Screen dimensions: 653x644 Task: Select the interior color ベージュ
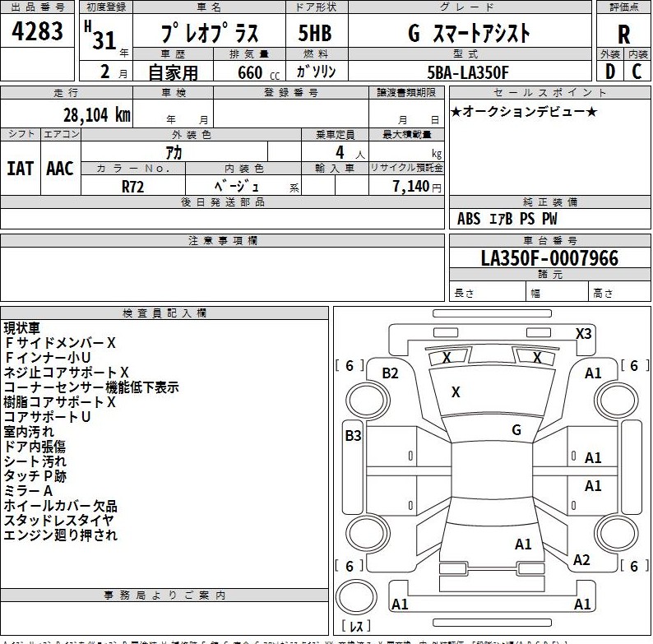[237, 185]
